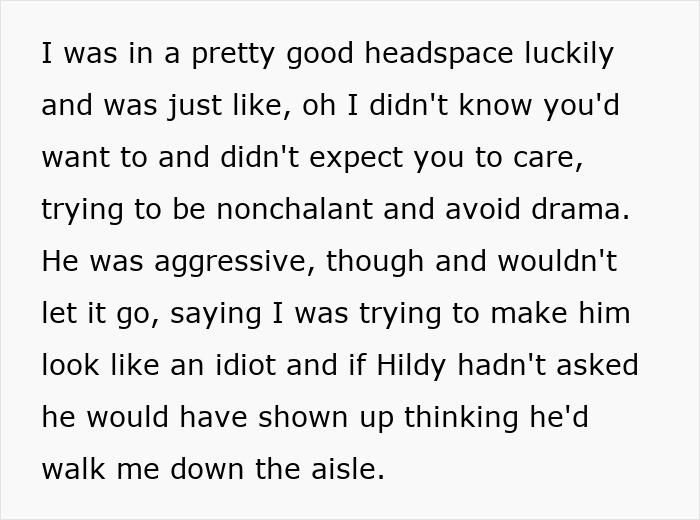Viewport: 700px width, 520px height.
Task: Click the word "thinking"
Action: pos(462,418)
